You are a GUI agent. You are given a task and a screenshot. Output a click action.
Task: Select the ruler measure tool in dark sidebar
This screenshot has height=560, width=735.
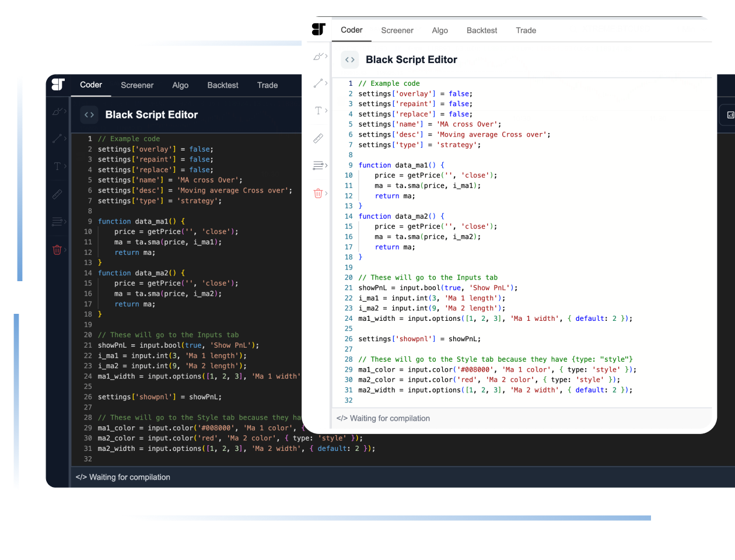coord(57,194)
